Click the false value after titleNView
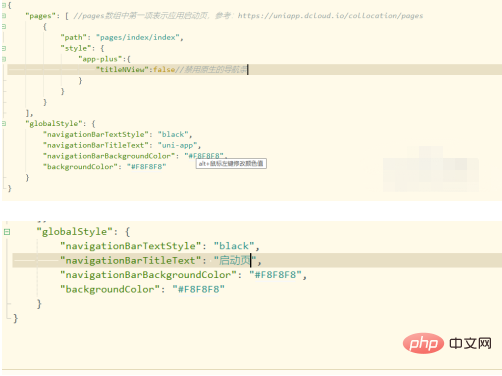502x376 pixels. pyautogui.click(x=164, y=70)
